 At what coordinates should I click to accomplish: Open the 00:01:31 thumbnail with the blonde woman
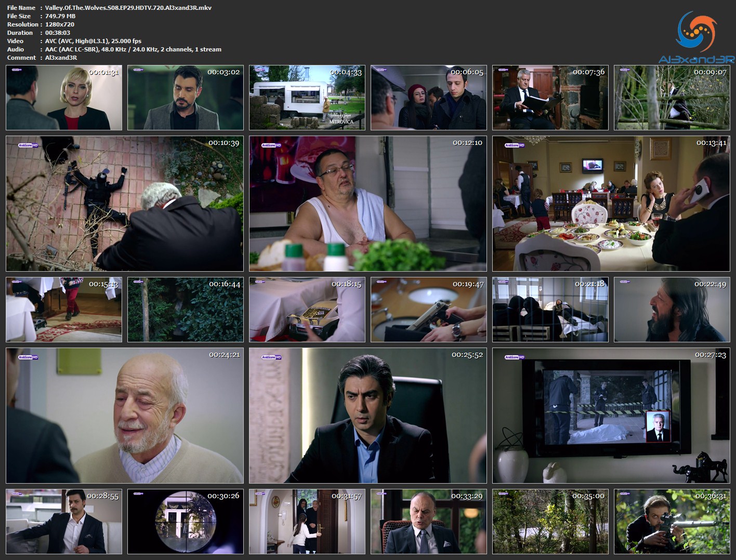pyautogui.click(x=64, y=98)
